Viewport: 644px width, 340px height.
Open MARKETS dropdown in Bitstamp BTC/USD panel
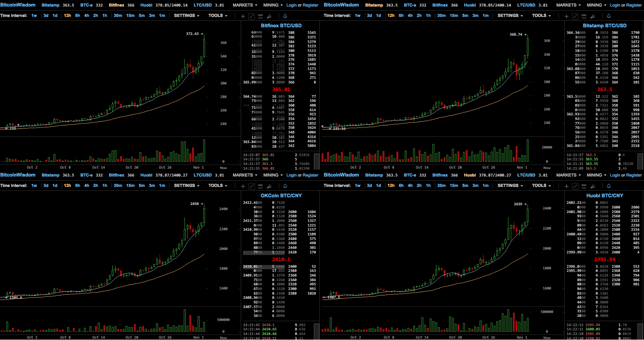(569, 5)
